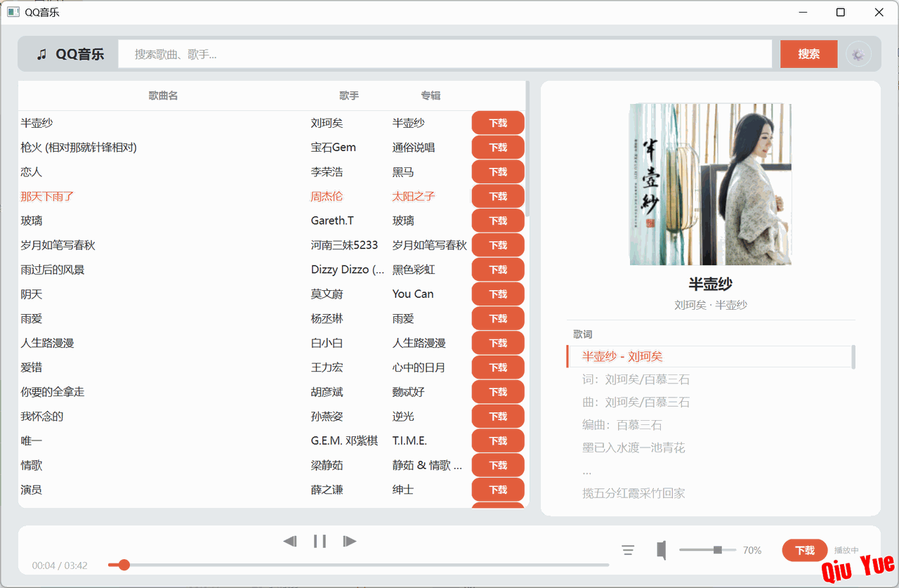The height and width of the screenshot is (588, 899).
Task: Click the lyric line 揽五分红霞采竹回家
Action: click(634, 494)
